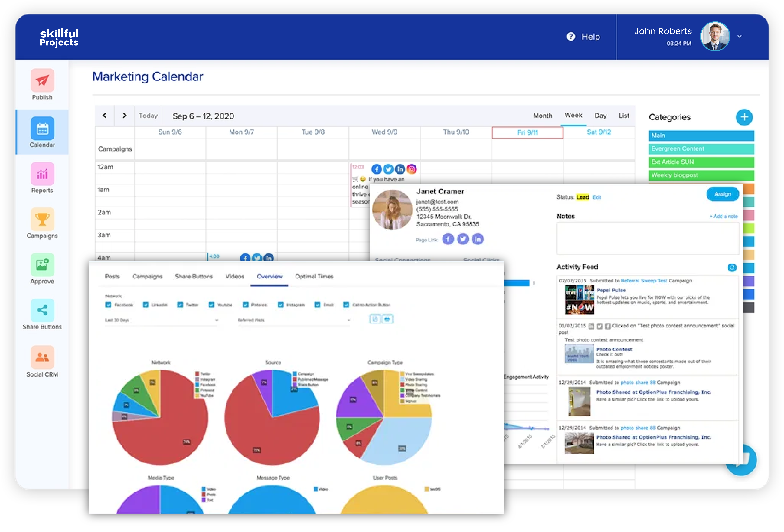784x532 pixels.
Task: Click the Assign button
Action: point(722,194)
